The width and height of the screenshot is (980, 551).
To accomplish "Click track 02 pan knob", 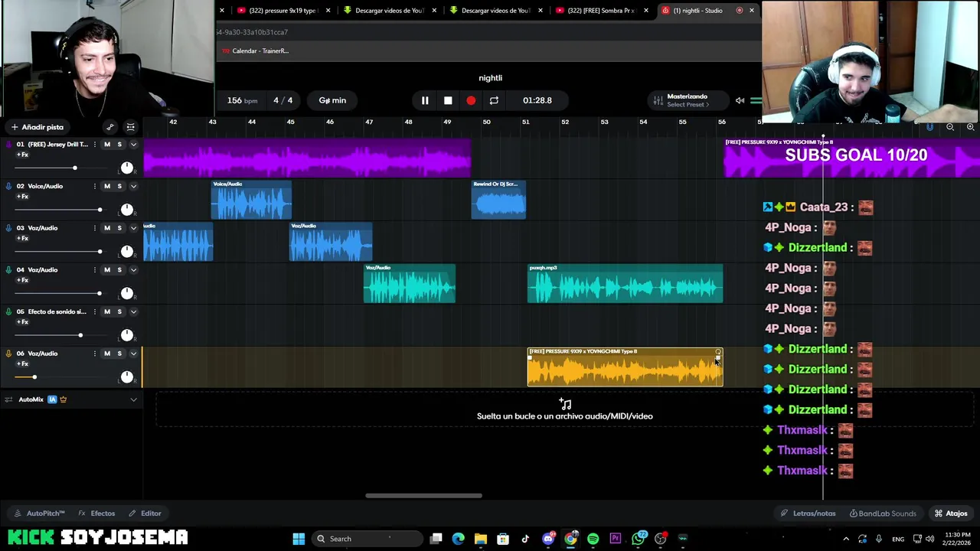I will 127,210.
